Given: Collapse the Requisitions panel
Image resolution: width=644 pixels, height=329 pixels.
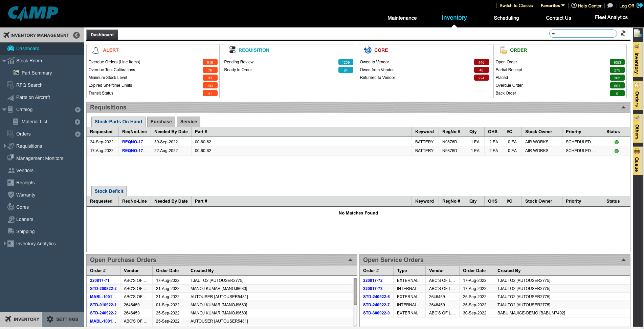Looking at the screenshot, I should 623,107.
